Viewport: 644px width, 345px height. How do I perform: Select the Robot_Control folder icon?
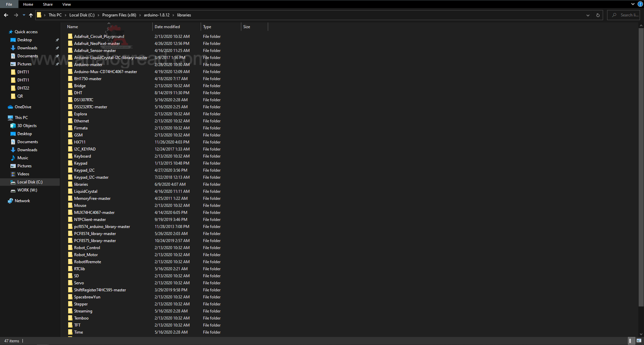point(70,247)
